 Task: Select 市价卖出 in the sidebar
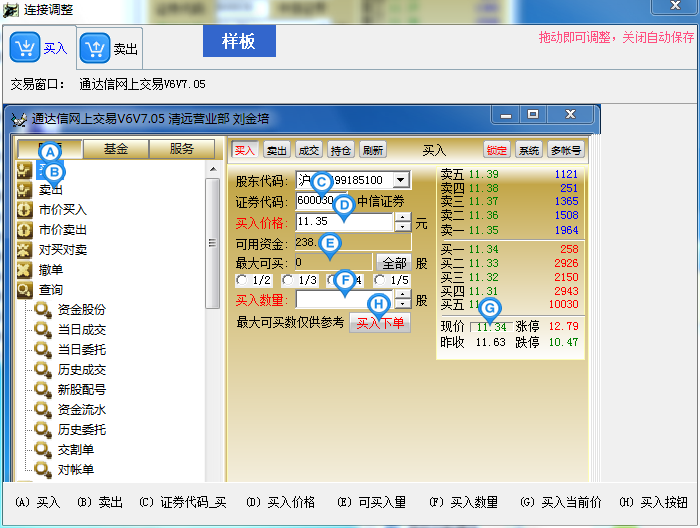[62, 230]
